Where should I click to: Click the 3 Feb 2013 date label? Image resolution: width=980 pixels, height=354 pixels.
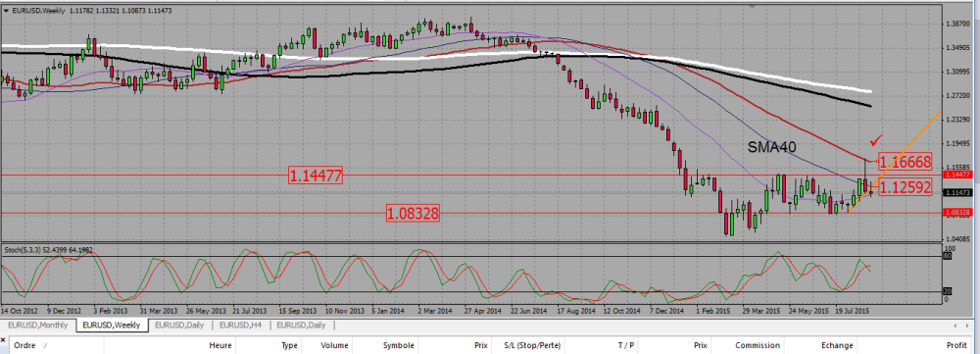[x=112, y=310]
